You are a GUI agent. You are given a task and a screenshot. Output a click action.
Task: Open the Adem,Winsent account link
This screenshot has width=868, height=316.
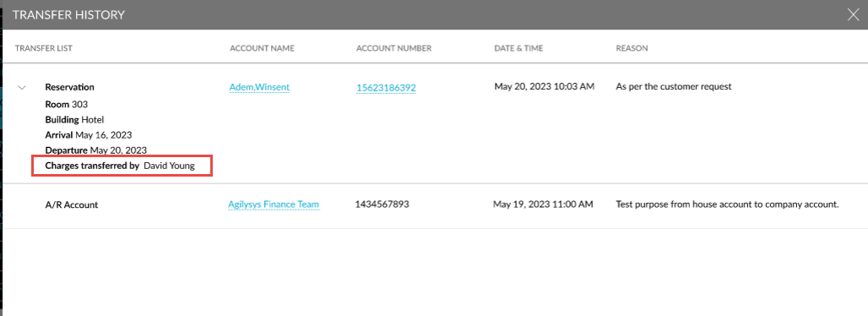point(259,87)
